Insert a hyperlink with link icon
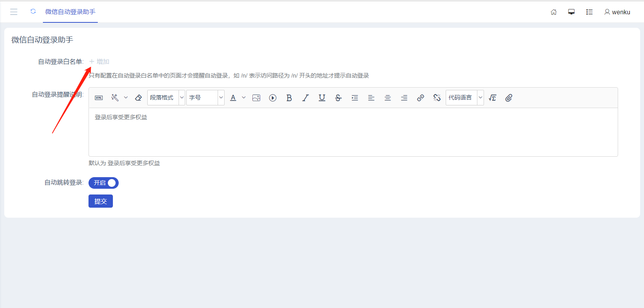Image resolution: width=644 pixels, height=308 pixels. (421, 98)
